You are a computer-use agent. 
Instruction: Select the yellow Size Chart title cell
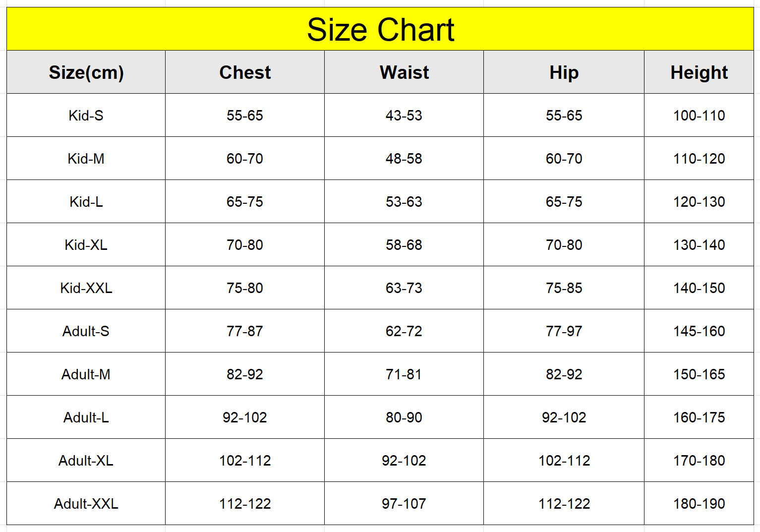pyautogui.click(x=380, y=29)
